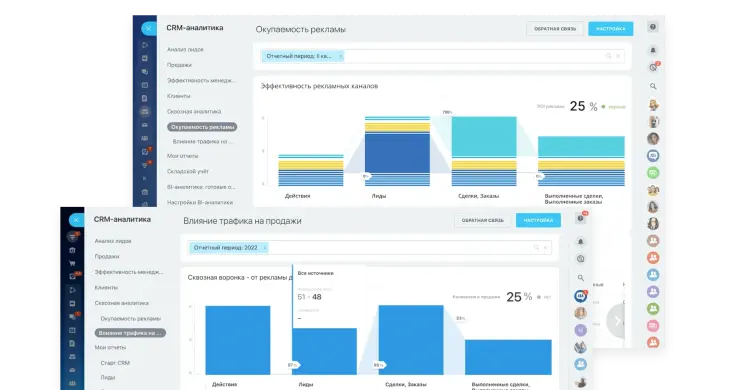Click the 65% conversion marker in funnel chart
This screenshot has width=740, height=390.
click(x=379, y=365)
